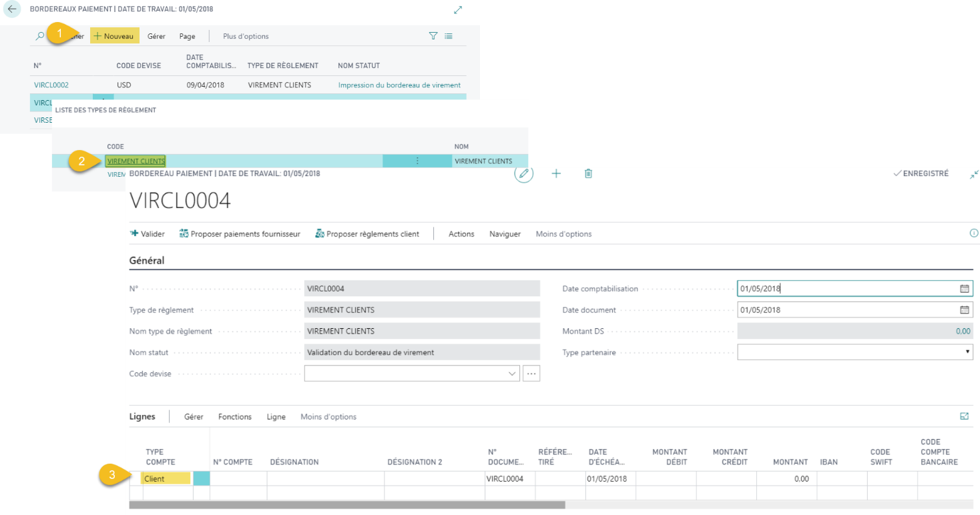Select Proposer règlements client
The height and width of the screenshot is (515, 980).
[367, 234]
